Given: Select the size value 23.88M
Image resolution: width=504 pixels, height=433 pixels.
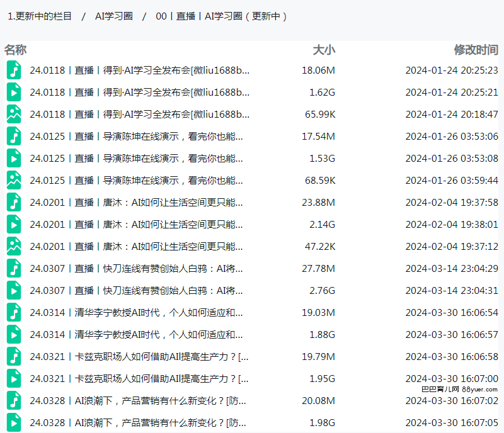Looking at the screenshot, I should 318,203.
